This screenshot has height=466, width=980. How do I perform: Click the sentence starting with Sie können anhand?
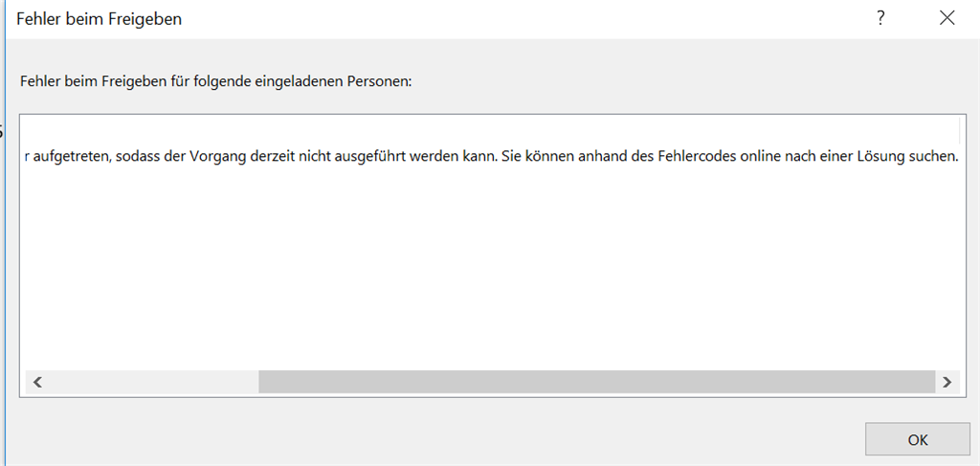[x=730, y=156]
